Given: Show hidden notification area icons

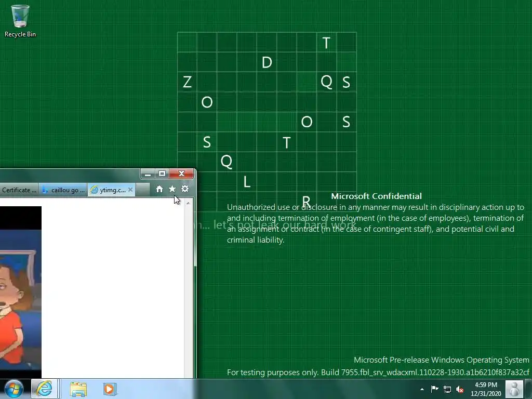Looking at the screenshot, I should click(422, 389).
